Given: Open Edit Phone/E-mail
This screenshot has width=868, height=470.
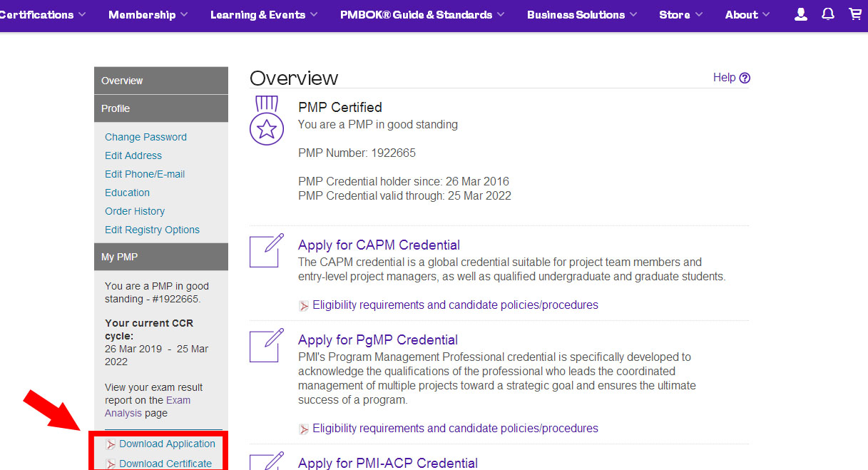Looking at the screenshot, I should point(145,174).
